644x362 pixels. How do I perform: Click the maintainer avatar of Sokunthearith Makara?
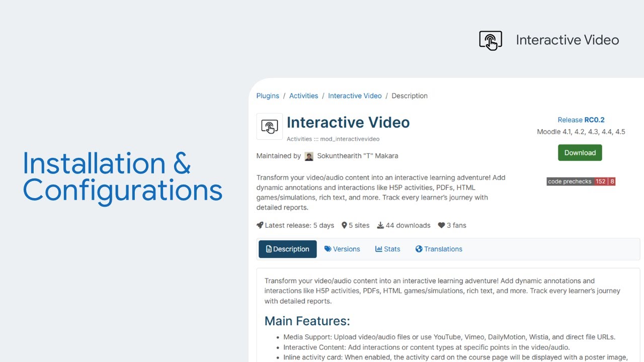(309, 156)
